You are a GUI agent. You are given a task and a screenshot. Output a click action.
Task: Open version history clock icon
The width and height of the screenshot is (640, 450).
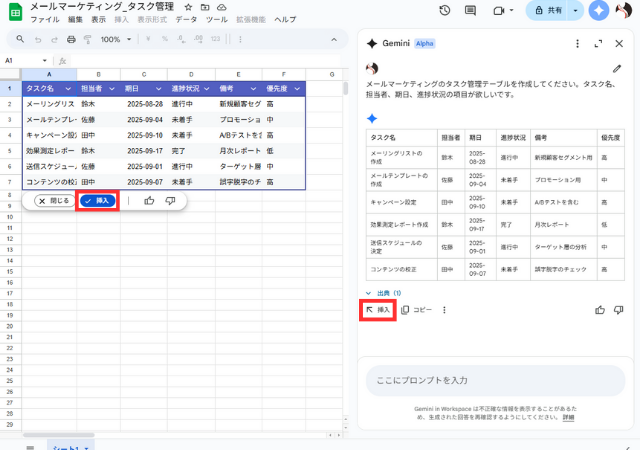coord(445,10)
